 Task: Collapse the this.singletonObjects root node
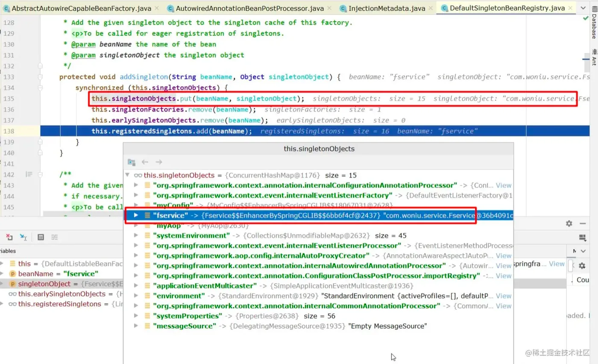(x=127, y=175)
